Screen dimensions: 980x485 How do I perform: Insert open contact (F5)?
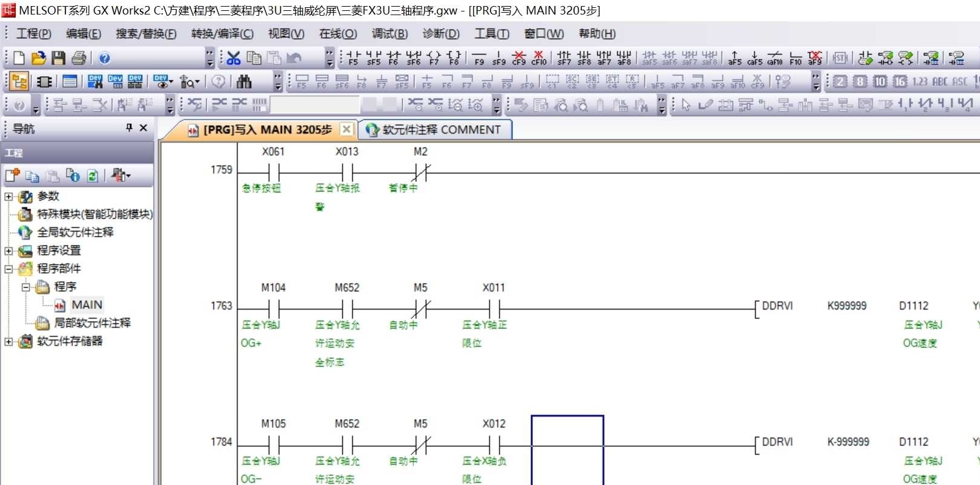[353, 58]
